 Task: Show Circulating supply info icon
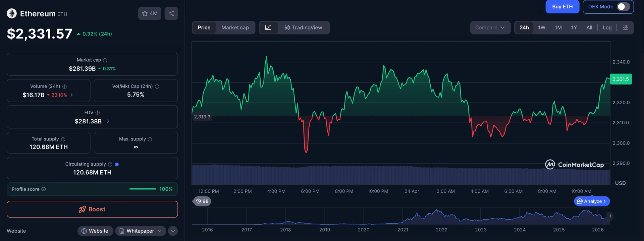(110, 164)
